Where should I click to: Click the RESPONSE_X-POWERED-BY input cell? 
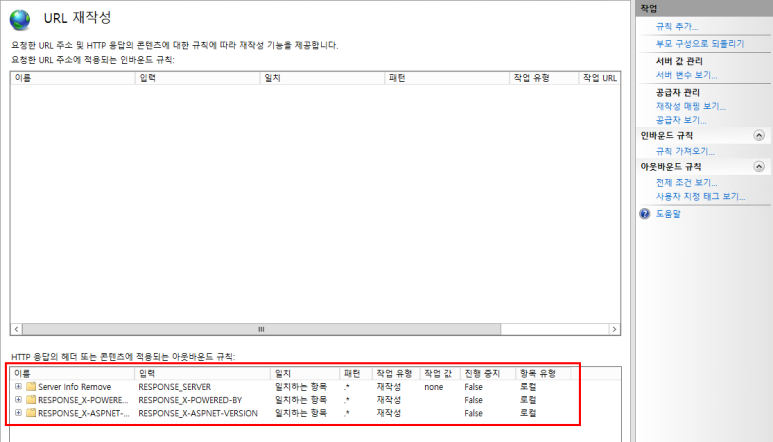click(190, 400)
